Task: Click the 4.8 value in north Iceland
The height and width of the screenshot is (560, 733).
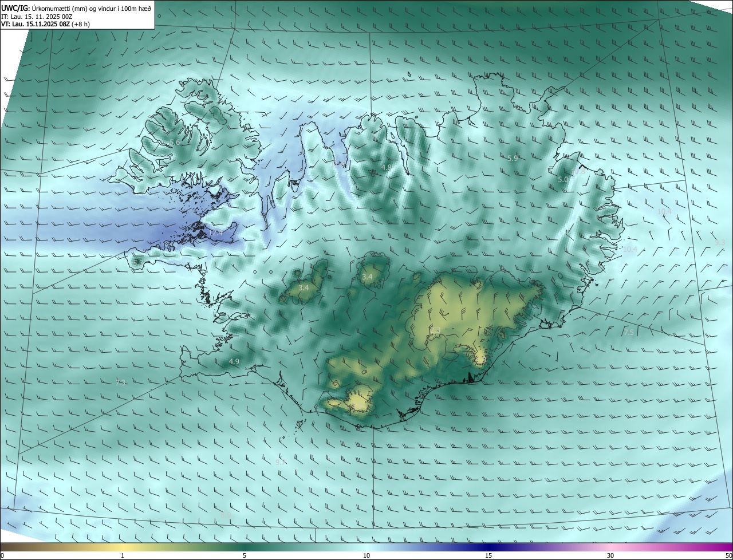Action: pos(386,168)
